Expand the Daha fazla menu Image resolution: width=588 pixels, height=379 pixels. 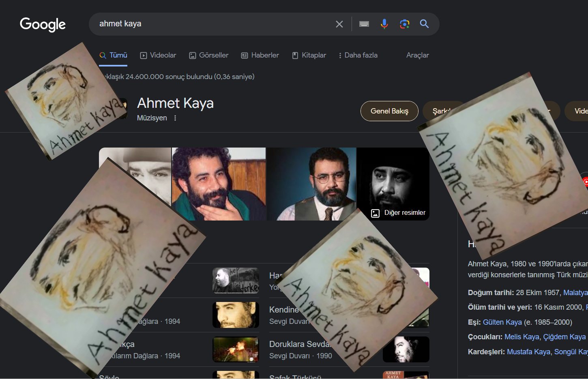point(358,55)
